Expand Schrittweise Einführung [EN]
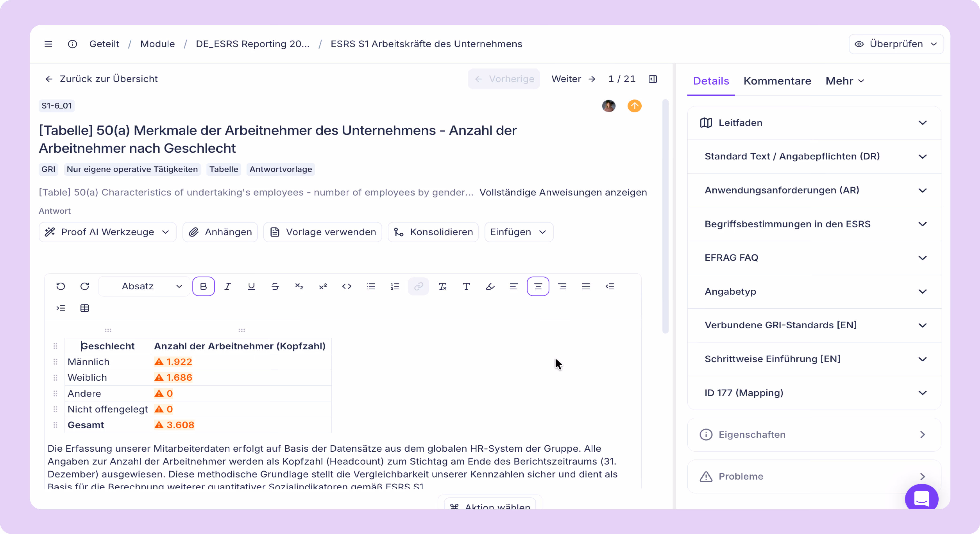The image size is (980, 534). coord(814,359)
